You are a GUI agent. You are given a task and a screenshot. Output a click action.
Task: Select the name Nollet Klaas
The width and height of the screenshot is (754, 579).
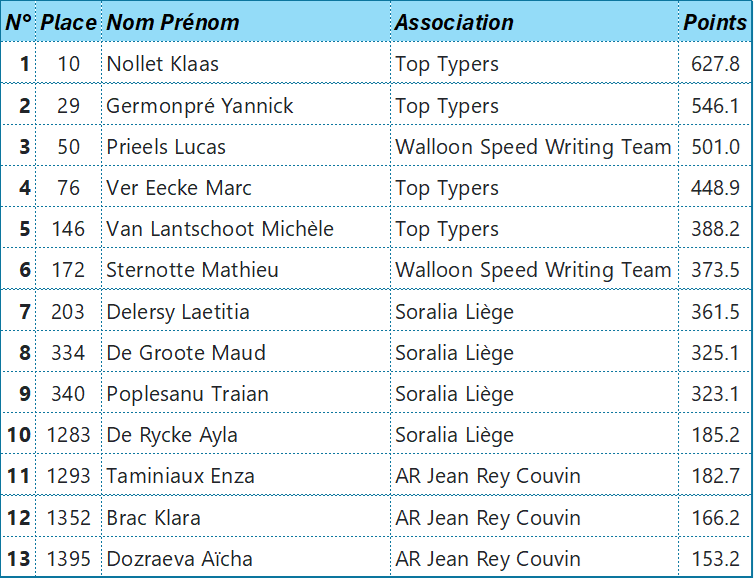pos(163,63)
